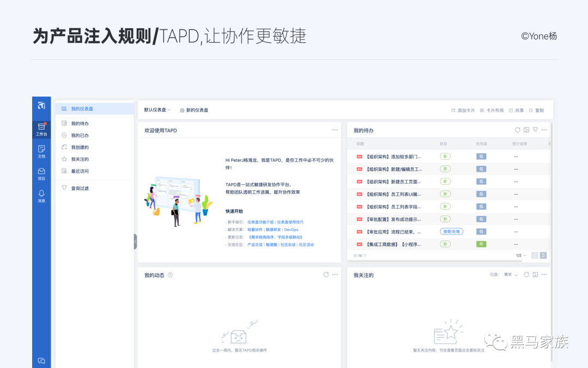Open more options on 欢迎使用TAPD card
The height and width of the screenshot is (368, 588).
click(335, 130)
